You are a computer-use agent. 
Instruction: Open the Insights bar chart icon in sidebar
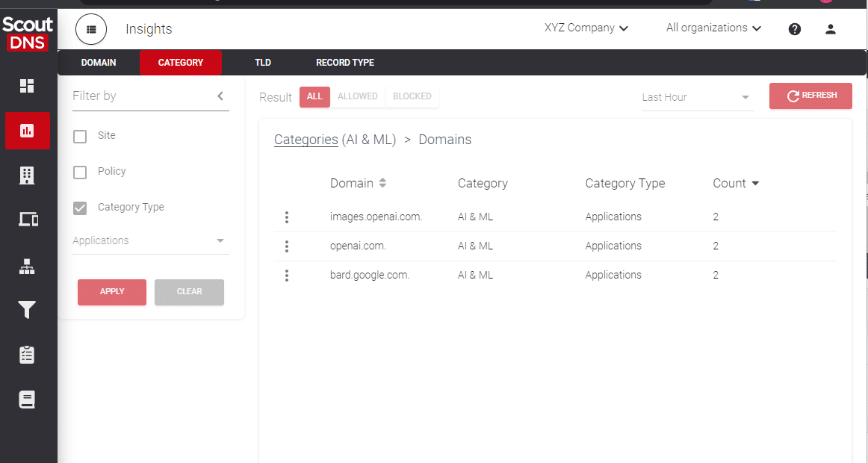point(27,131)
